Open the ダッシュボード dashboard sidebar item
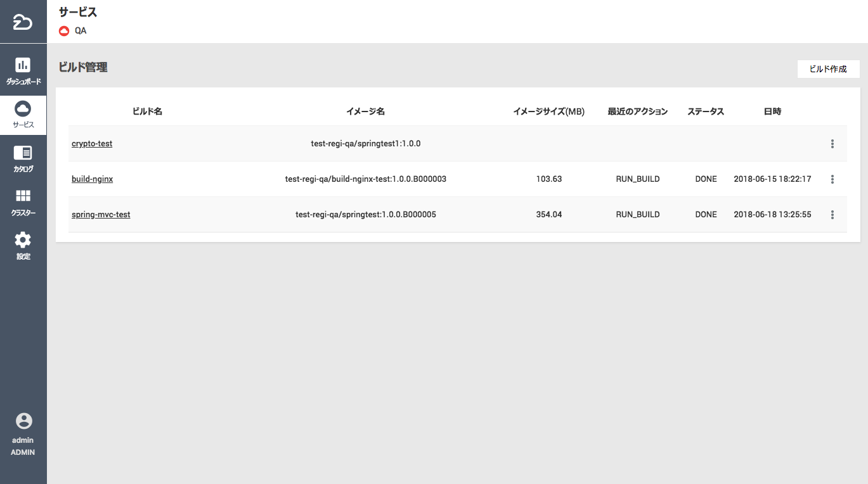 click(x=23, y=71)
